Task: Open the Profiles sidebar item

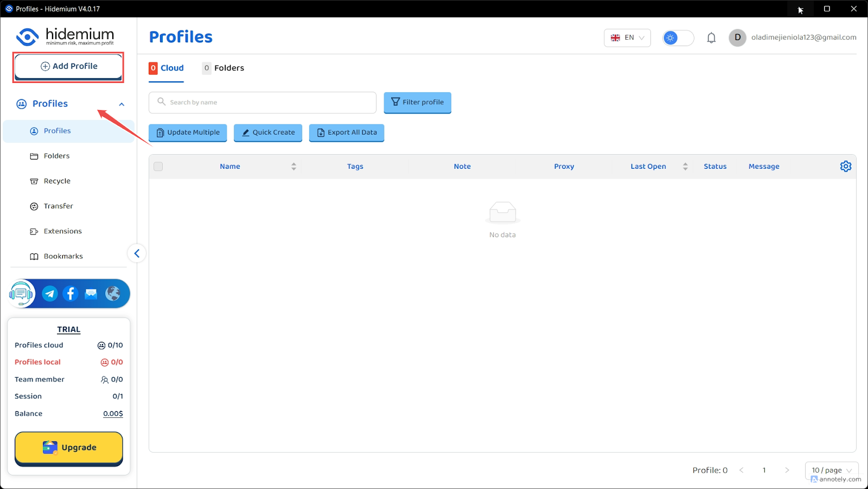Action: pos(68,131)
